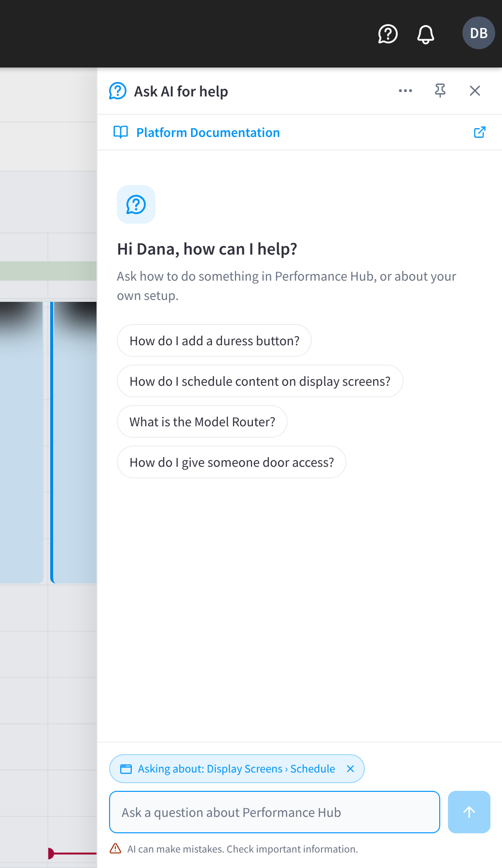Viewport: 502px width, 868px height.
Task: Open the Platform Documentation link
Action: coord(208,133)
